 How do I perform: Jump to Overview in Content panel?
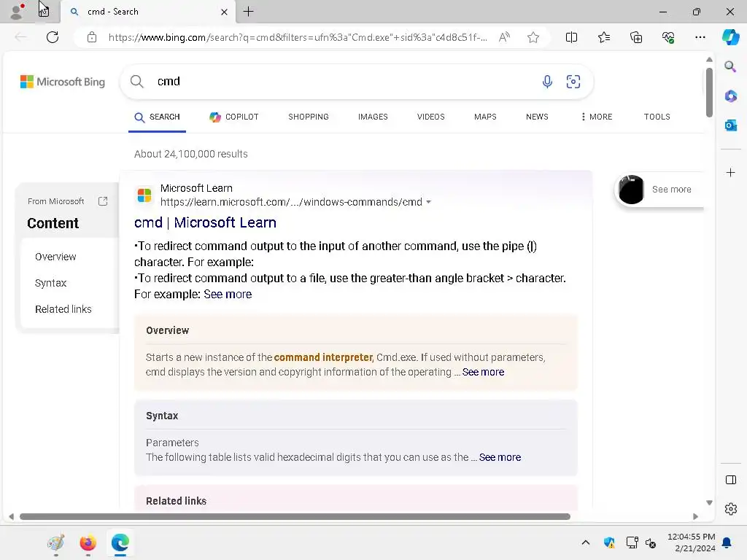(55, 257)
